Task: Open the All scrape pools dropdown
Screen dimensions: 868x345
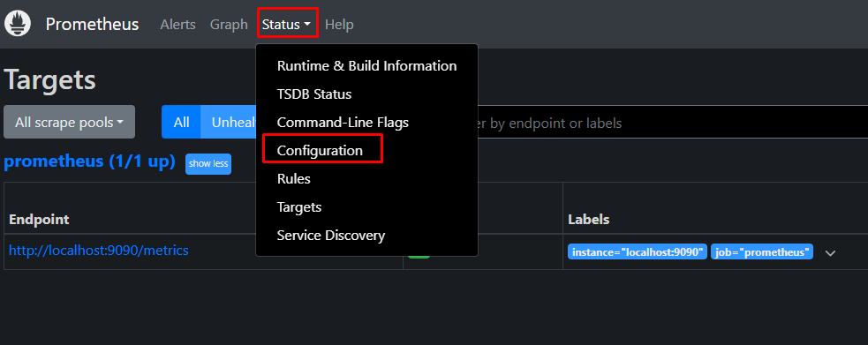Action: 69,122
